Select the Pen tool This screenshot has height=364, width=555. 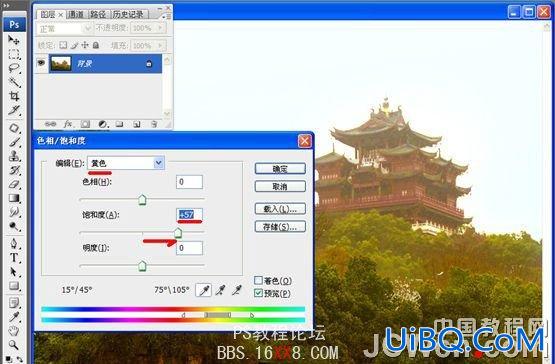click(14, 244)
